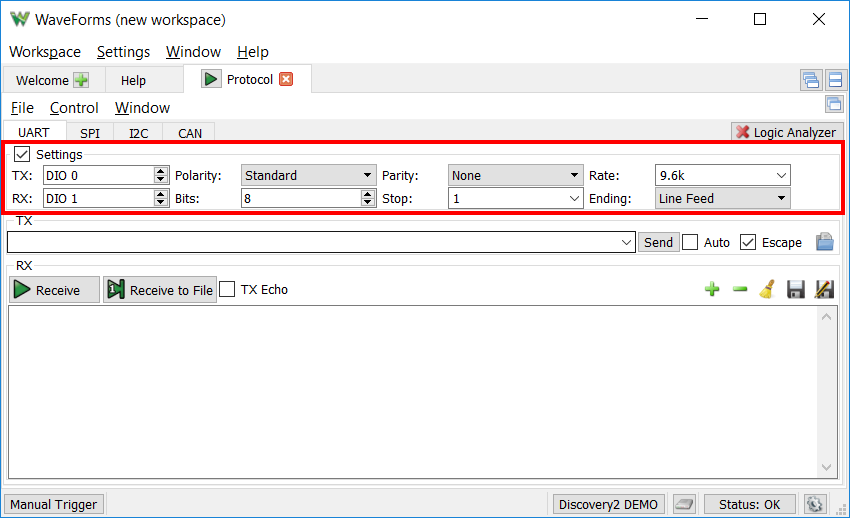The height and width of the screenshot is (518, 850).
Task: Open the top Window menu
Action: (x=193, y=52)
